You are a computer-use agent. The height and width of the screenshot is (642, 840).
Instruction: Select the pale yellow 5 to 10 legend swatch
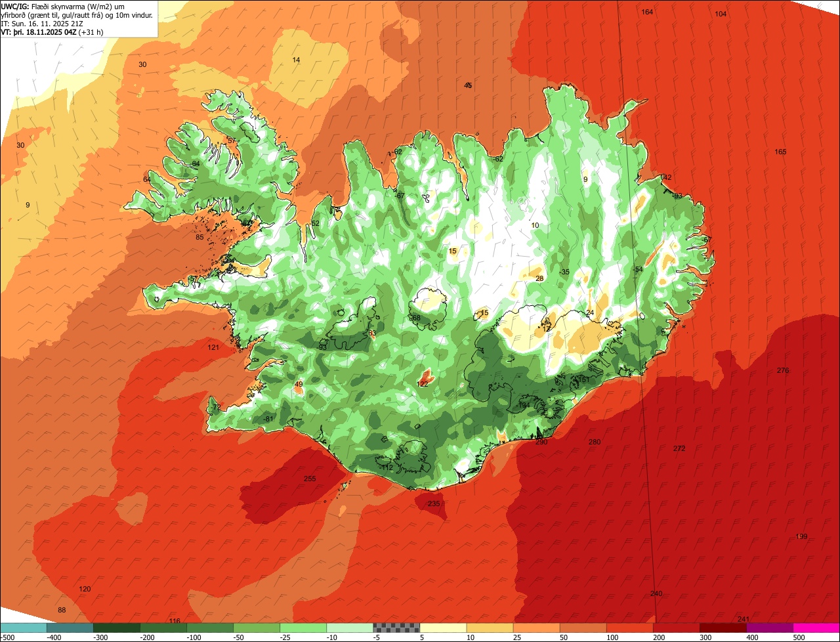point(443,628)
